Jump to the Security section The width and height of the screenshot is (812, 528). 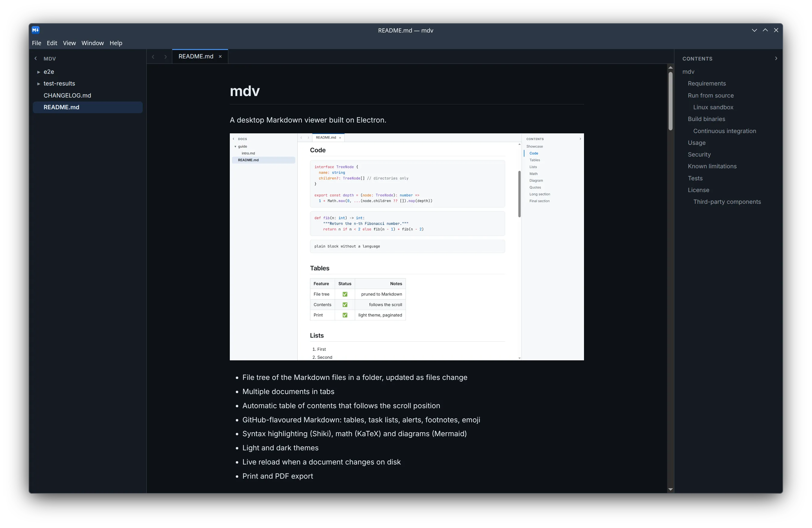click(699, 154)
